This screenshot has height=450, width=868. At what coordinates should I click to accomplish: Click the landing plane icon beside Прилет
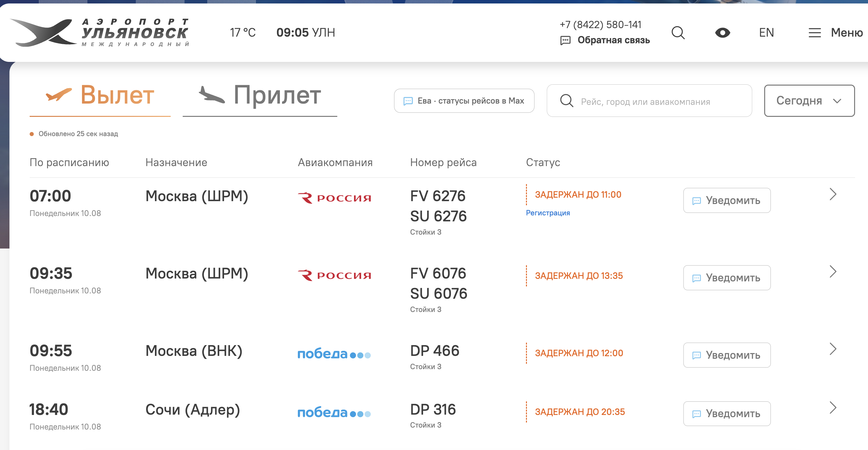click(x=211, y=95)
